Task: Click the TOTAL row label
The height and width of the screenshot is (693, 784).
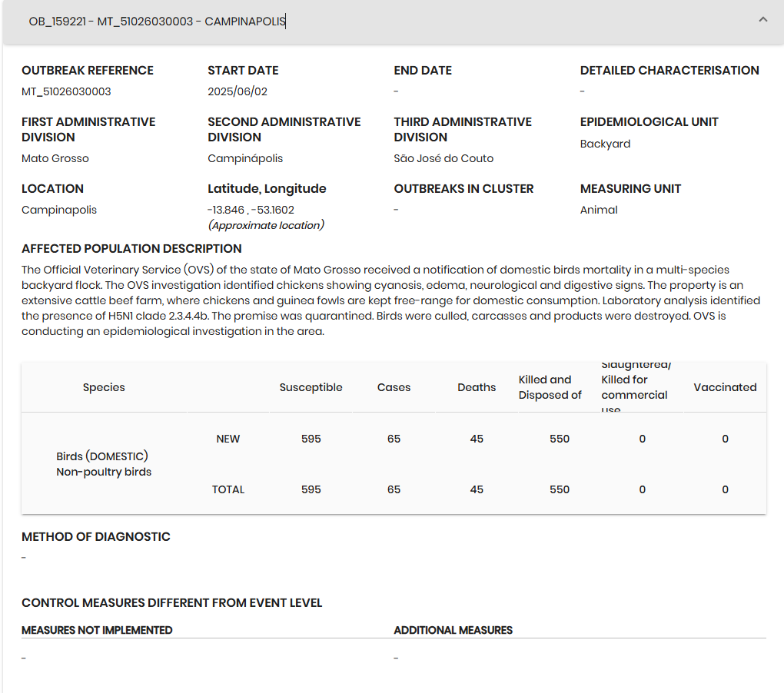Action: pos(228,489)
